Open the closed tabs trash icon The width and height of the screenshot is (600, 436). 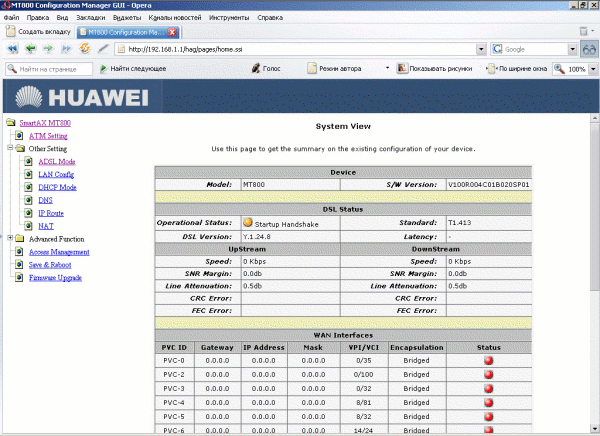(584, 31)
